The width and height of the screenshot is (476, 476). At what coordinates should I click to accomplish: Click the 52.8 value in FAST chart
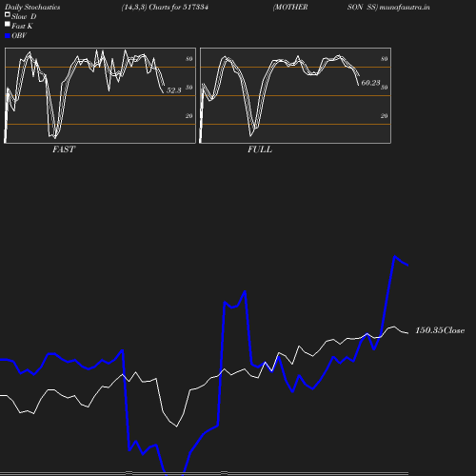(x=174, y=90)
